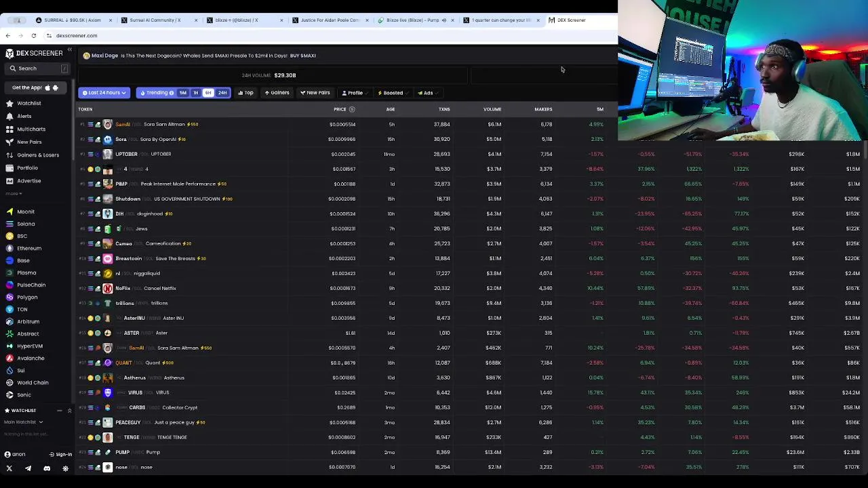Click the Top filter button

pos(245,93)
